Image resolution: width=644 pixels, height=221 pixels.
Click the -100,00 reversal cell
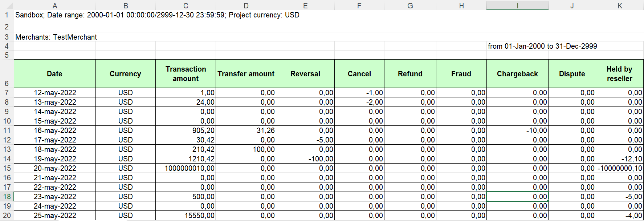(x=305, y=159)
